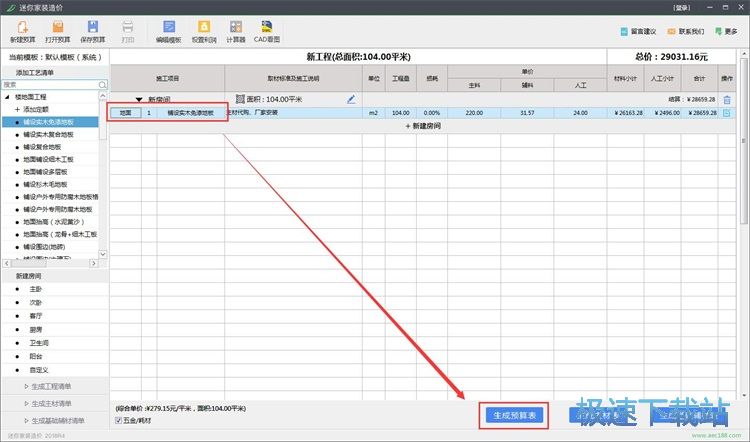Select 铺设复合地板 in the tree
The width and height of the screenshot is (750, 442).
[42, 147]
